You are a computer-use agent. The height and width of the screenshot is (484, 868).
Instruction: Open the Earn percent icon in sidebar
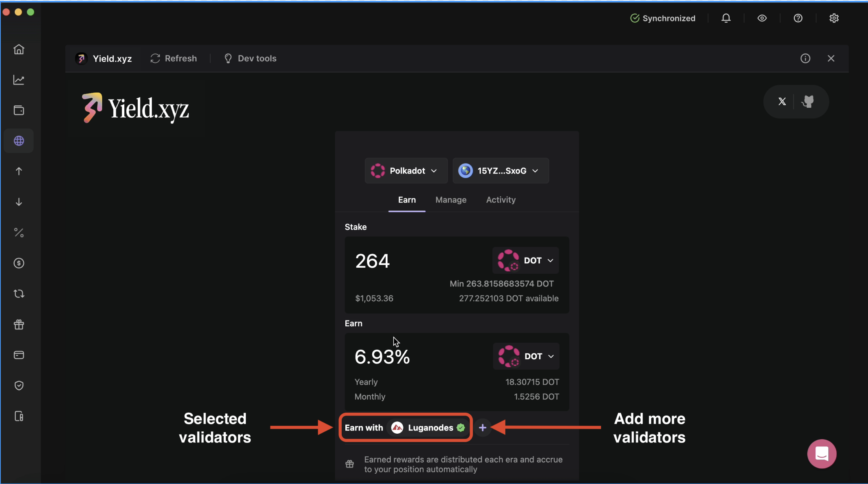(19, 233)
